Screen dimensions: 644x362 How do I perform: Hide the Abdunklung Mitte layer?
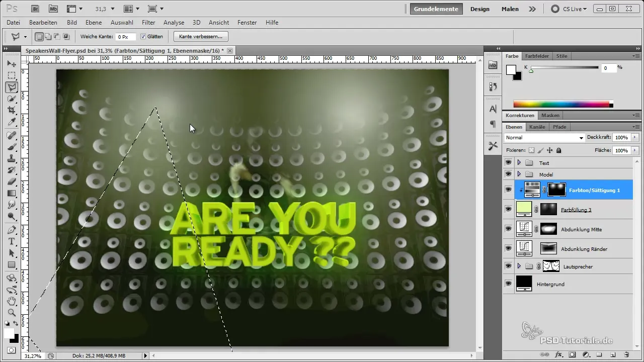coord(508,229)
